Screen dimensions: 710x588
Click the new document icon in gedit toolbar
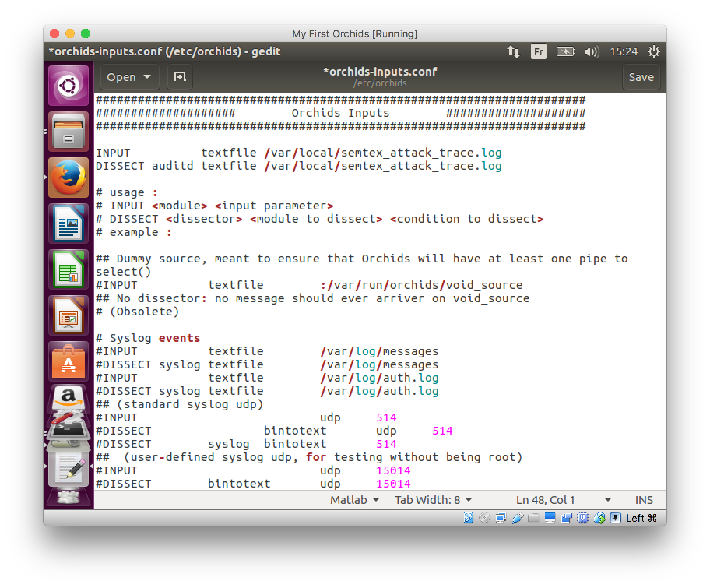pyautogui.click(x=179, y=77)
